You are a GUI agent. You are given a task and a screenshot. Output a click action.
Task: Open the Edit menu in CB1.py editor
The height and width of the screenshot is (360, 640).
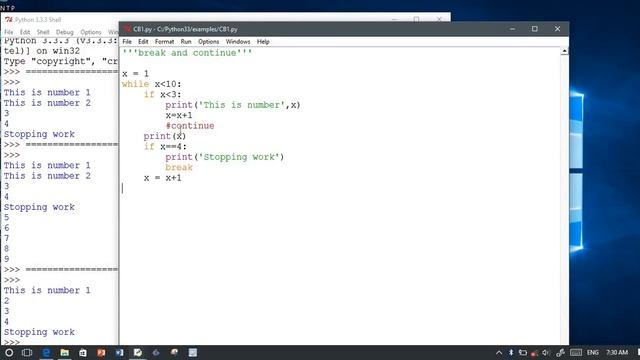tap(143, 42)
